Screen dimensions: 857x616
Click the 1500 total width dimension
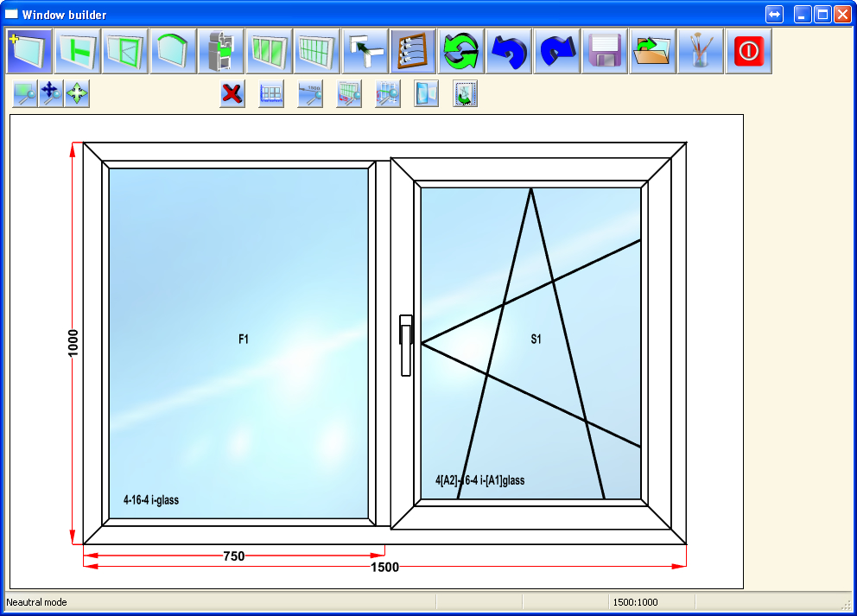pos(384,568)
